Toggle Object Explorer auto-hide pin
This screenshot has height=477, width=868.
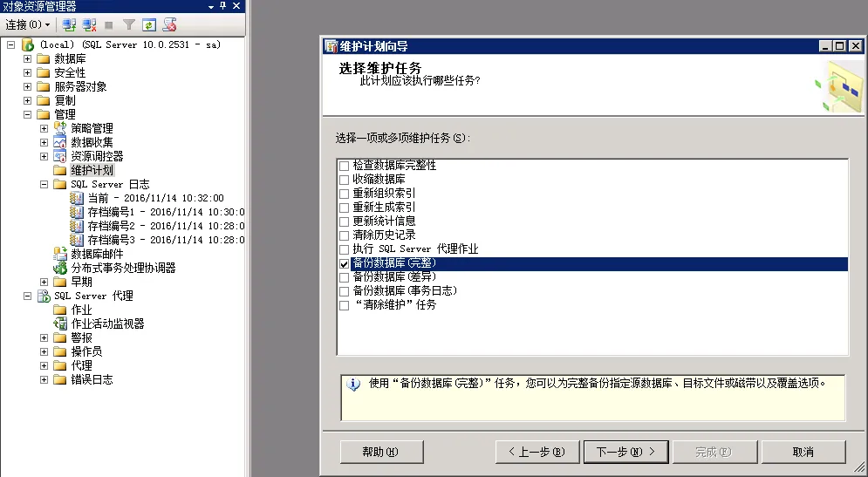tap(223, 6)
